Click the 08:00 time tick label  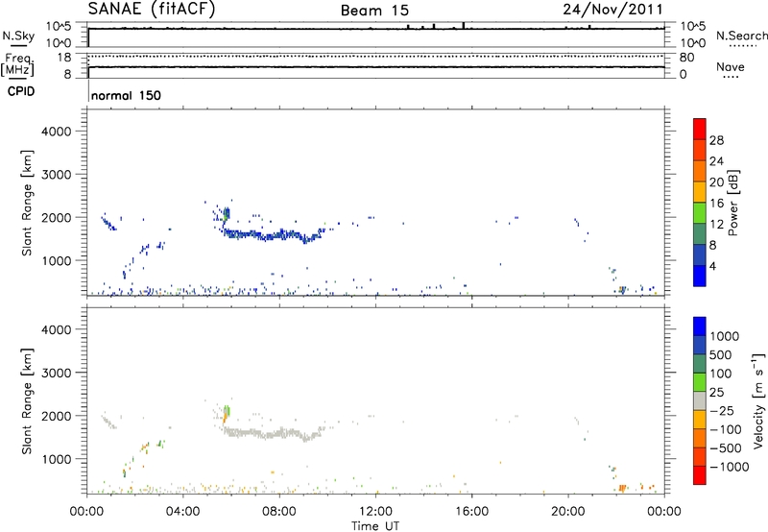[x=279, y=512]
